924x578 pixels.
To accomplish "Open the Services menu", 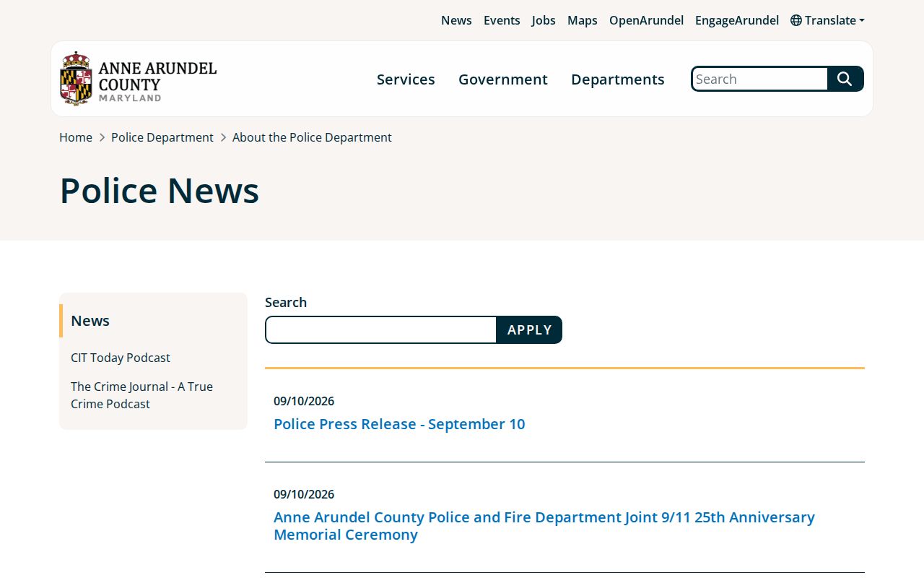I will pyautogui.click(x=406, y=79).
